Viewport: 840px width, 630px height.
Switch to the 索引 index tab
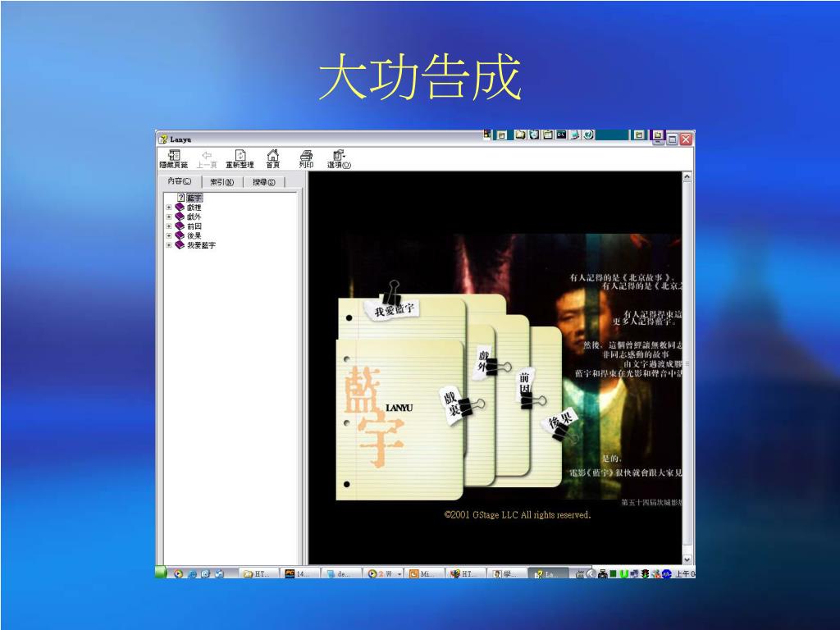[221, 182]
